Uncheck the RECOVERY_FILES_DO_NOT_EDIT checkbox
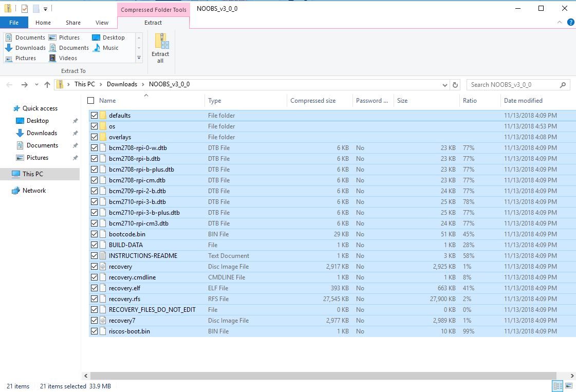 point(94,310)
